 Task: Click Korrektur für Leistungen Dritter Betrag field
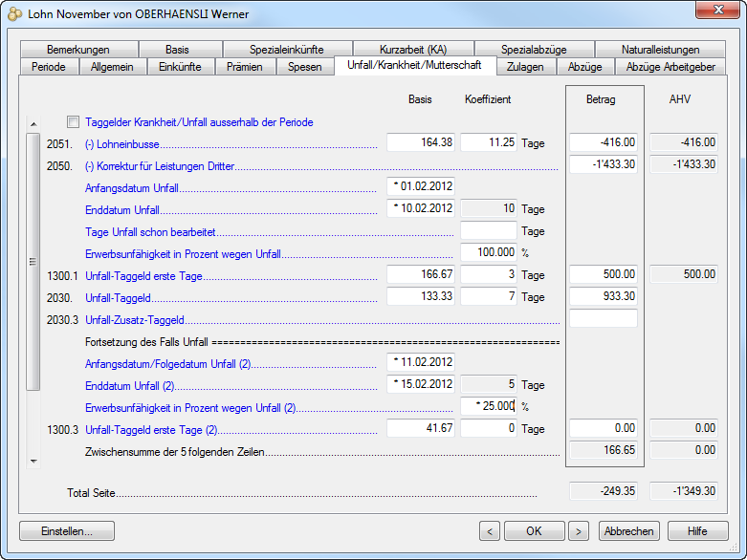tap(604, 164)
